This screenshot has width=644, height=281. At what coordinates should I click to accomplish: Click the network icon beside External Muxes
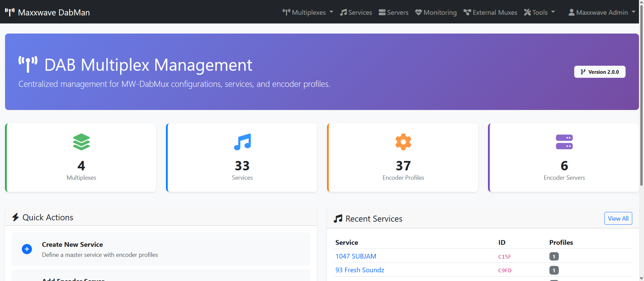(467, 12)
